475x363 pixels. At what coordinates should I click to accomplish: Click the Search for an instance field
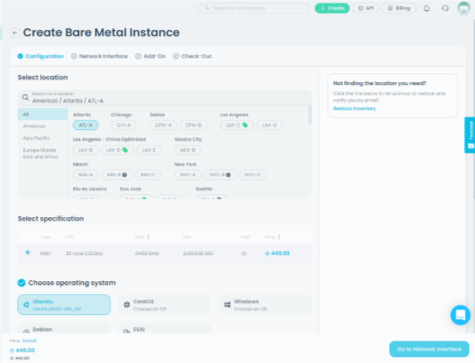point(254,8)
